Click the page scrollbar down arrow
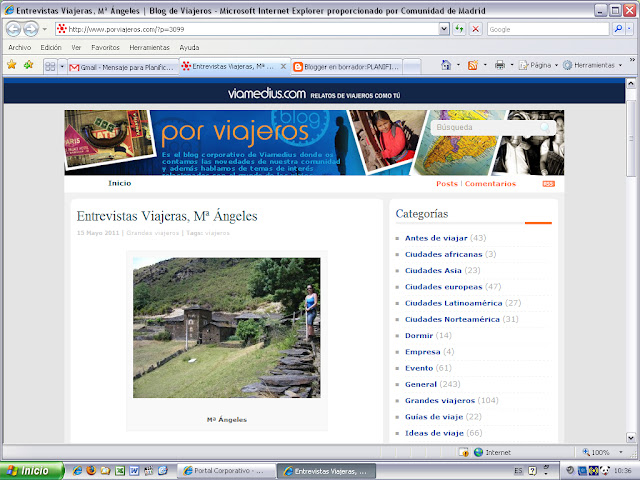Image resolution: width=640 pixels, height=480 pixels. [x=631, y=437]
